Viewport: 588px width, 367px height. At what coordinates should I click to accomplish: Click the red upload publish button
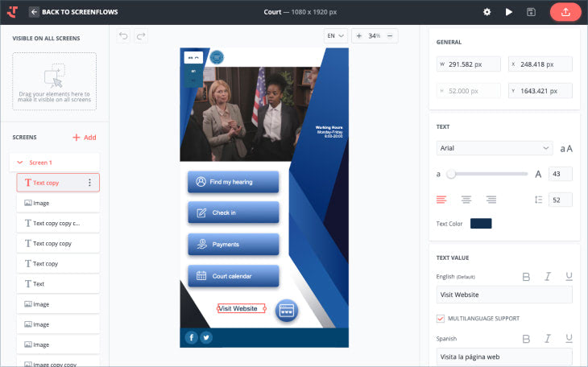click(x=565, y=12)
